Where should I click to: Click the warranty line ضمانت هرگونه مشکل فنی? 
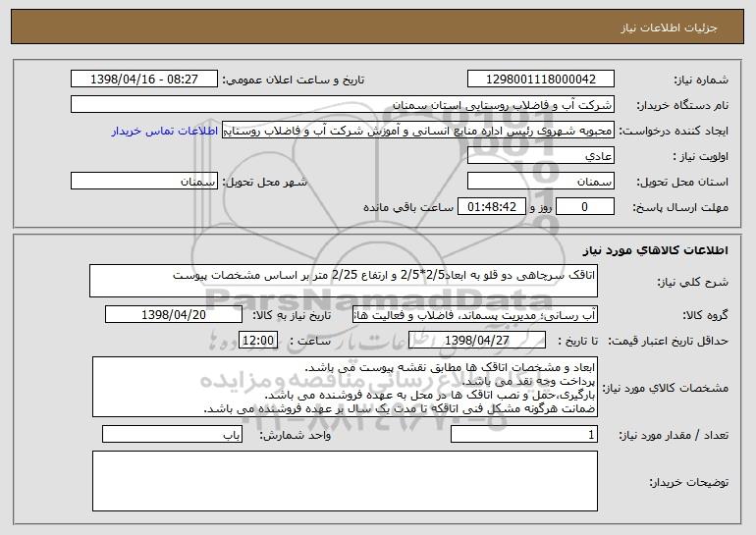[x=400, y=408]
